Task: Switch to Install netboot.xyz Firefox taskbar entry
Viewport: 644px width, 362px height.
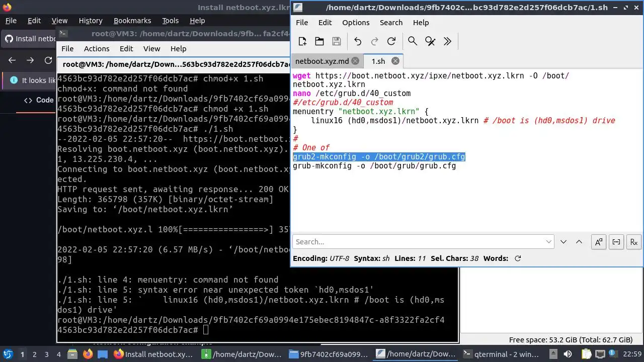Action: click(x=153, y=354)
